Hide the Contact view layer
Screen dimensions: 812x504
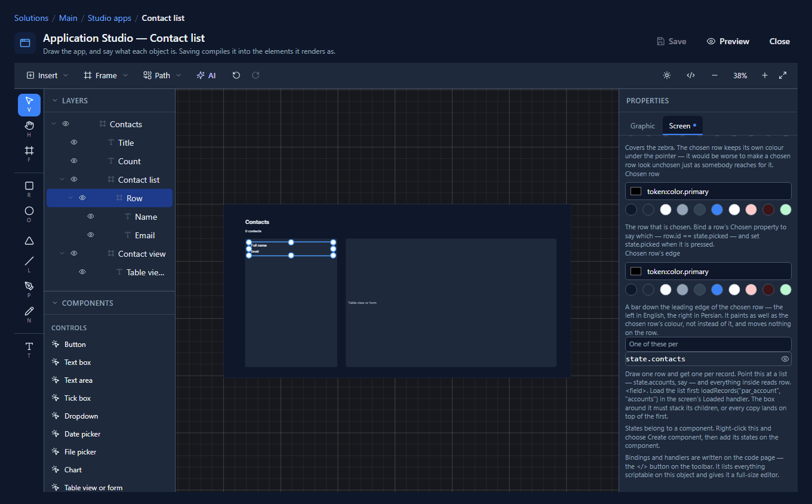tap(74, 254)
